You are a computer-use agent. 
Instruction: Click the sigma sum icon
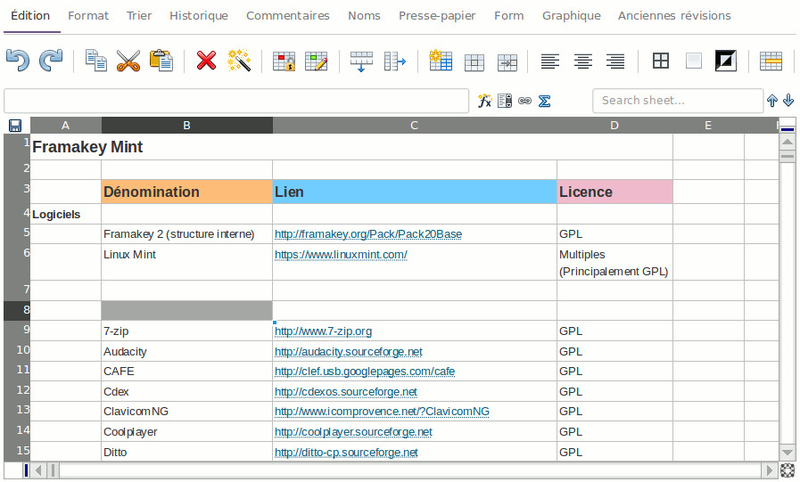click(545, 101)
